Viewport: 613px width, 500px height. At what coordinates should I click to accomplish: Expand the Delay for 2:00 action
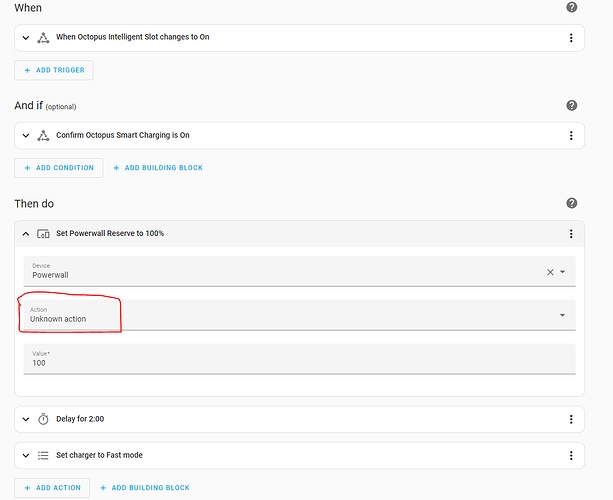26,419
